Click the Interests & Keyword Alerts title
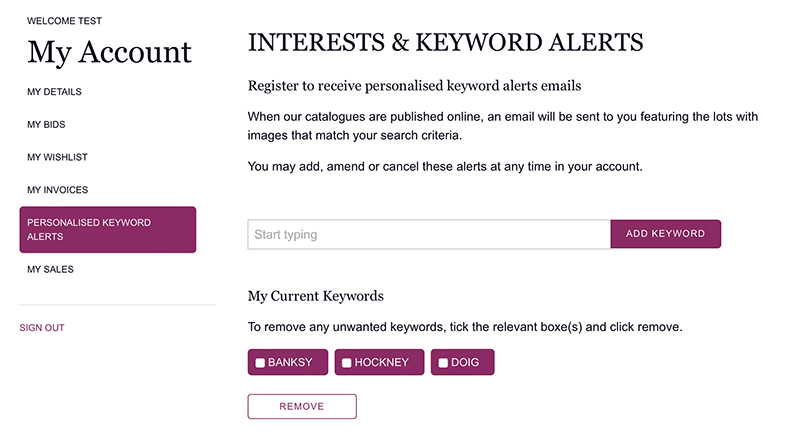 coord(445,42)
